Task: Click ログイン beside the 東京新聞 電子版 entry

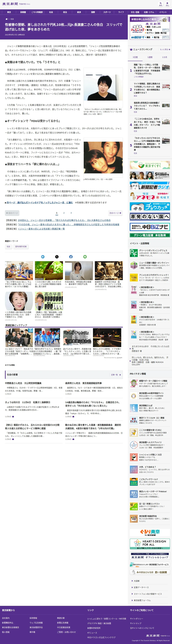Action: (165, 30)
